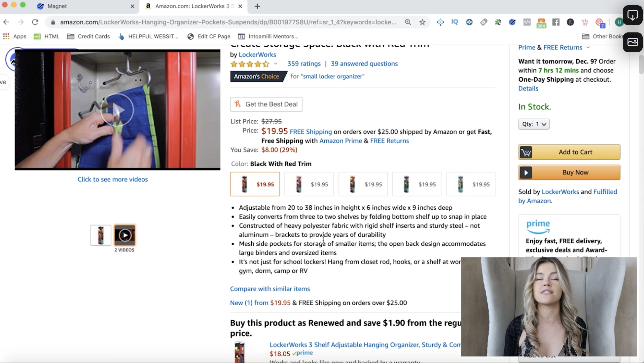644x363 pixels.
Task: Select the Black With Red Trim swatch
Action: pyautogui.click(x=255, y=184)
